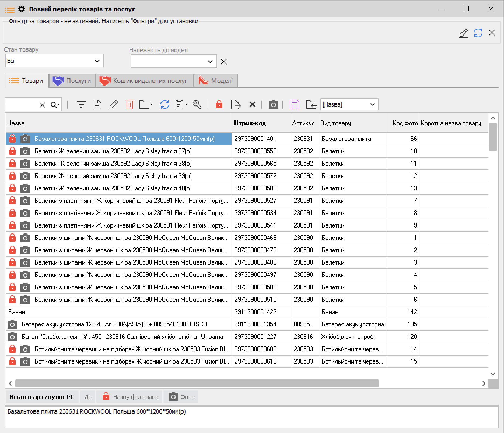Click the purple floppy disk save icon
Screen dimensions: 504x433
pos(294,104)
